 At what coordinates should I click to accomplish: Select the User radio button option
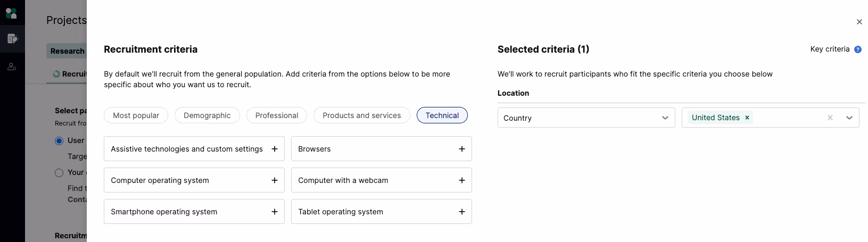pos(59,141)
